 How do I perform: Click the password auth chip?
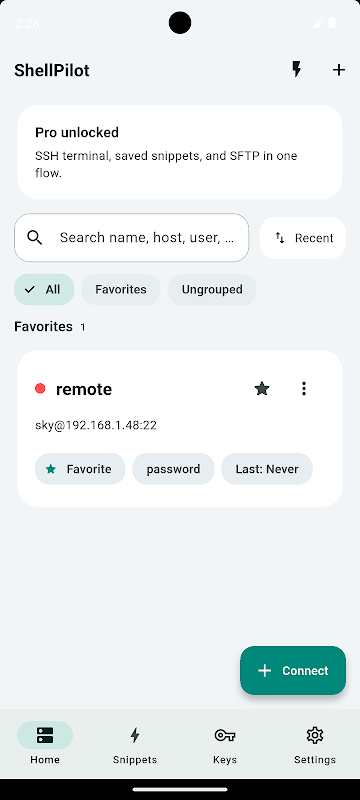point(173,469)
